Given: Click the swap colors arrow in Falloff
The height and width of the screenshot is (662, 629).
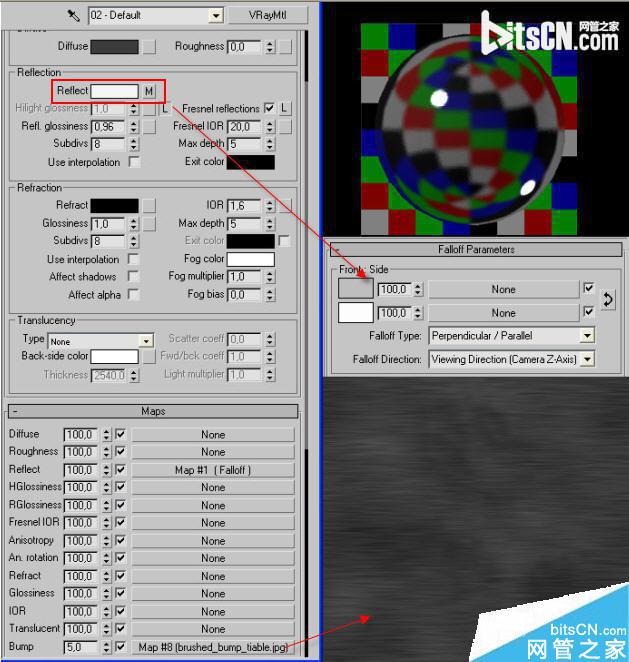Looking at the screenshot, I should click(x=607, y=300).
